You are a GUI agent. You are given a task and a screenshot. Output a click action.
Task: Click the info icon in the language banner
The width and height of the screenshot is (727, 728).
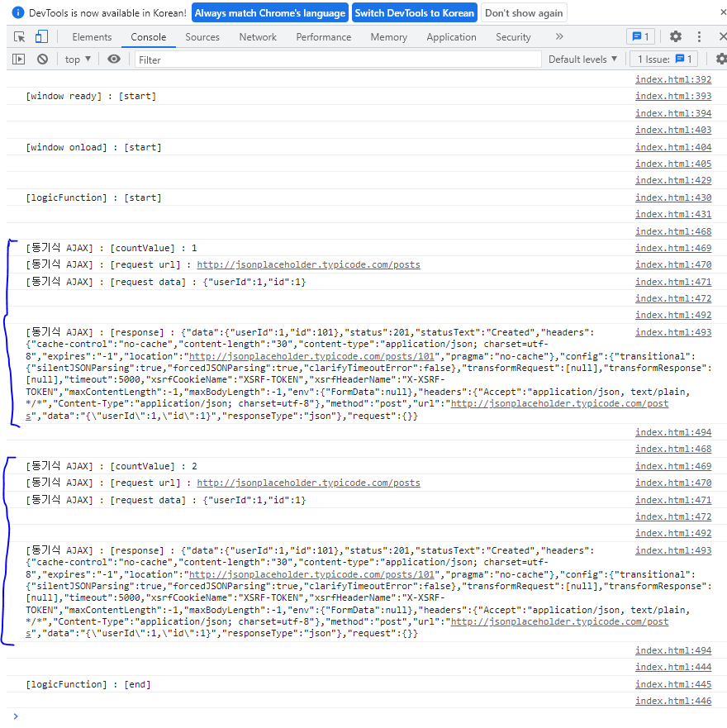click(x=17, y=12)
